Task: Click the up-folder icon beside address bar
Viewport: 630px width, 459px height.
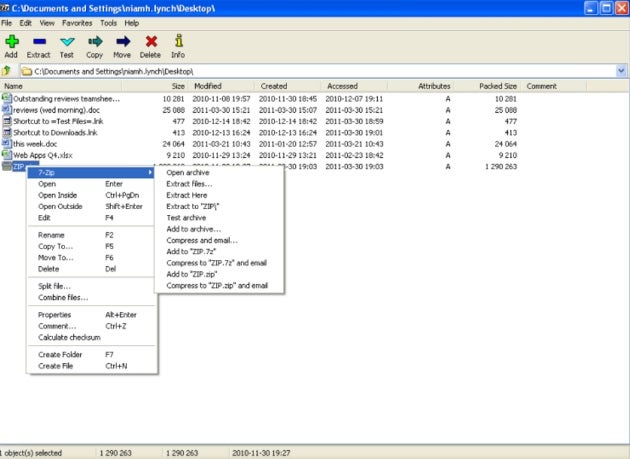Action: click(8, 72)
